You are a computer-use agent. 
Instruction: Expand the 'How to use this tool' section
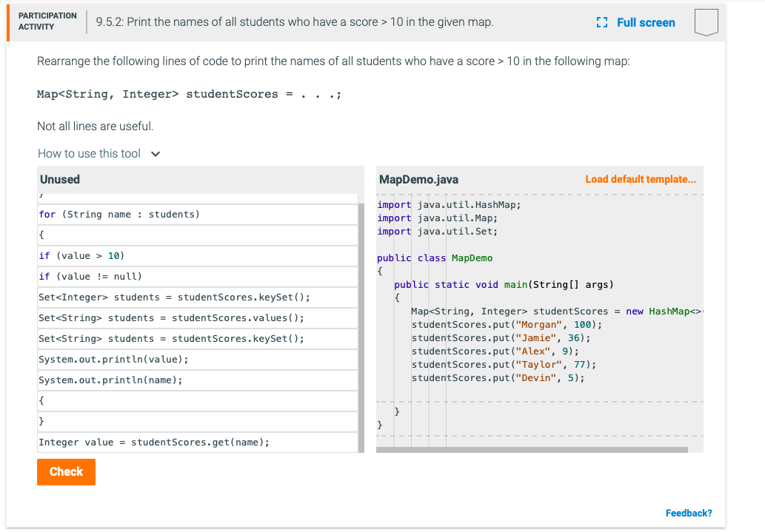click(x=89, y=153)
